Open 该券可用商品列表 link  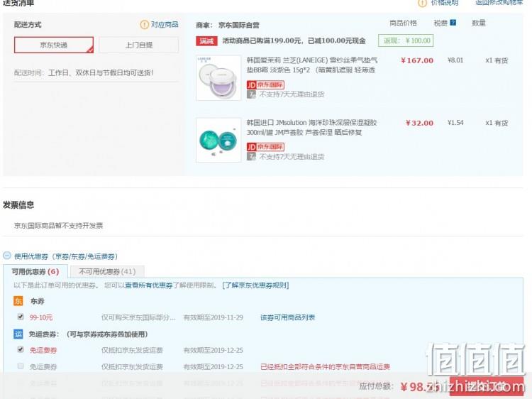coord(287,317)
